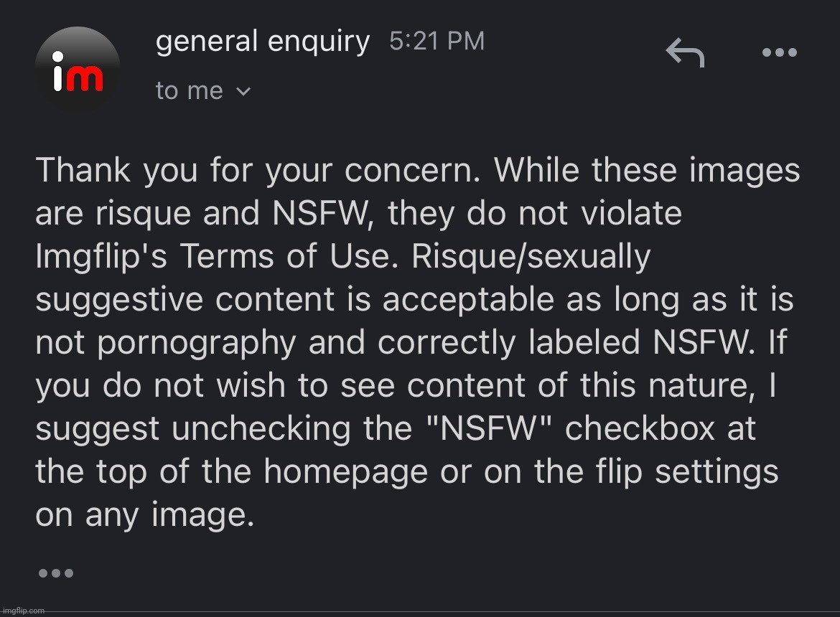The width and height of the screenshot is (840, 617).
Task: Open the three-dot more options menu at top right
Action: tap(780, 52)
